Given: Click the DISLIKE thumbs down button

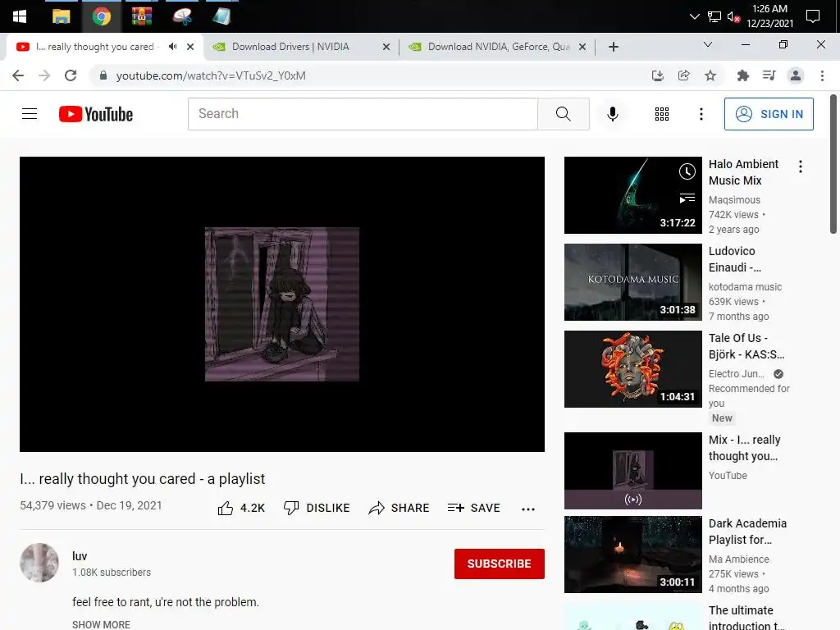Looking at the screenshot, I should (x=317, y=508).
